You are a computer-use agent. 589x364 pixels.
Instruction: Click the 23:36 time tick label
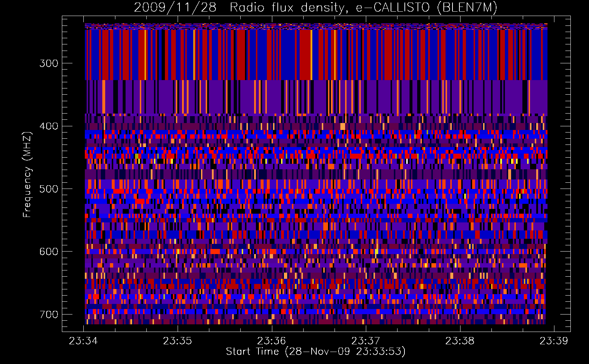[x=272, y=341]
